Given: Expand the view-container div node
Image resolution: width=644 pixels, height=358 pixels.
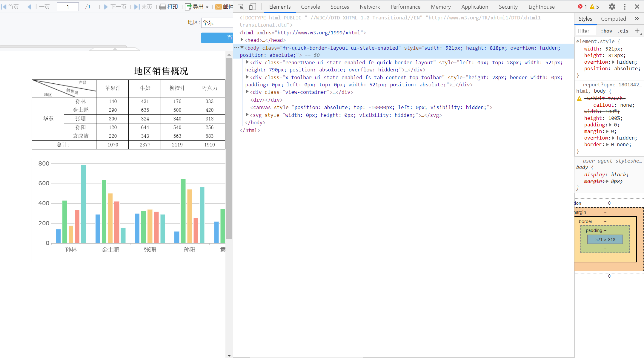Looking at the screenshot, I should [247, 92].
